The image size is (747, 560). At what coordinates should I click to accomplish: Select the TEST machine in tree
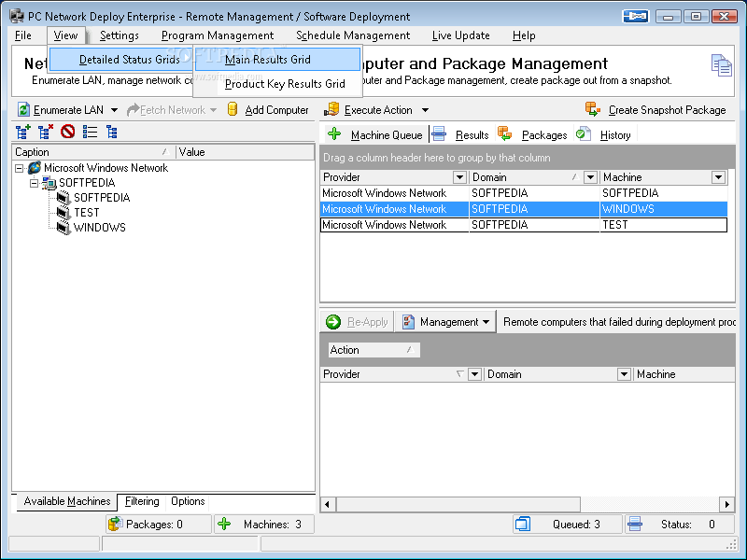86,213
